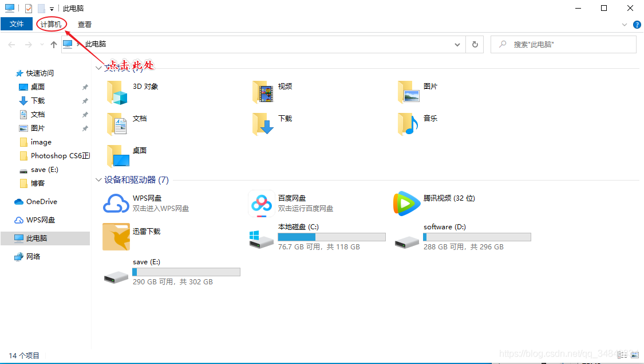
Task: Open the 迅雷下载 folder icon
Action: click(116, 237)
